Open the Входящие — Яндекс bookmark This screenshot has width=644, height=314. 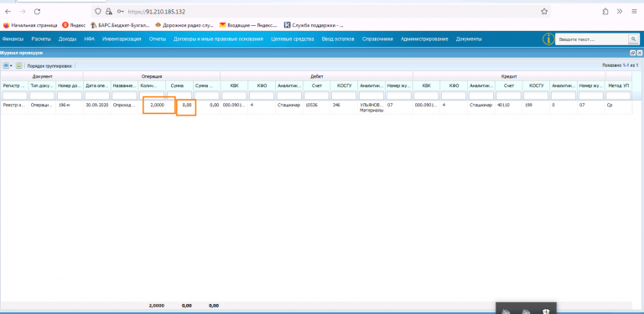coord(248,25)
